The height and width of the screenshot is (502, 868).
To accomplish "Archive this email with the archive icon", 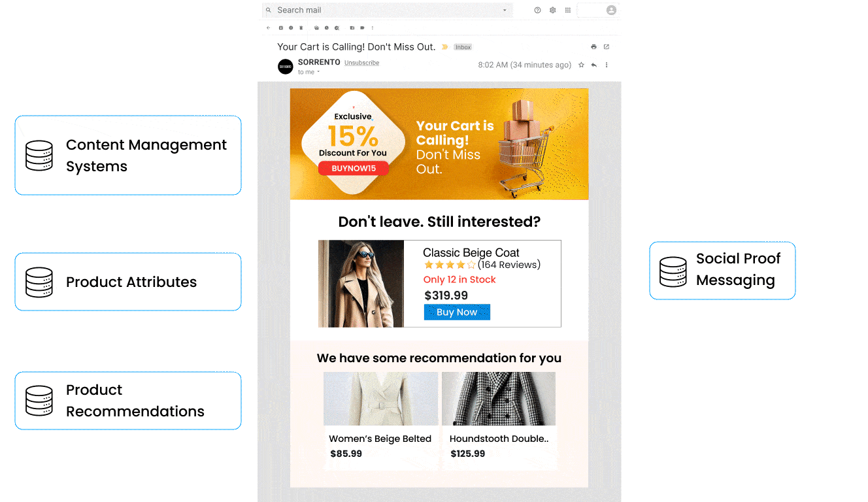I will tap(281, 28).
